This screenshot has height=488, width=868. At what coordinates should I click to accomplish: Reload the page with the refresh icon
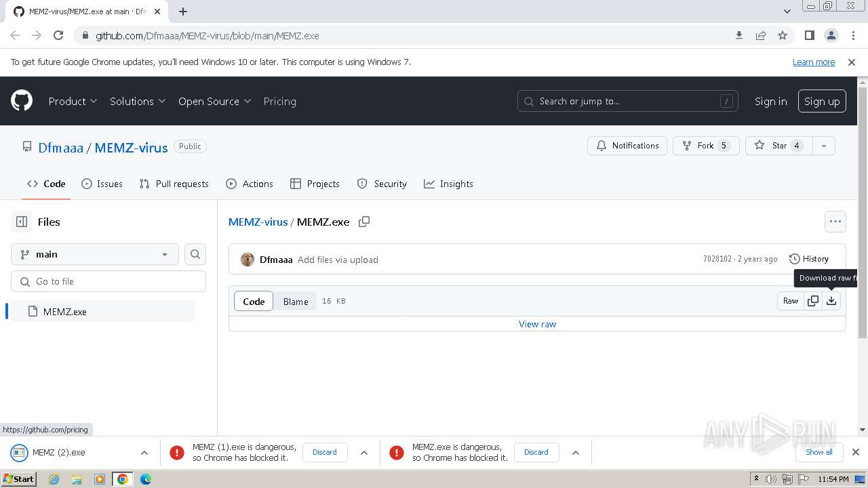click(x=58, y=35)
